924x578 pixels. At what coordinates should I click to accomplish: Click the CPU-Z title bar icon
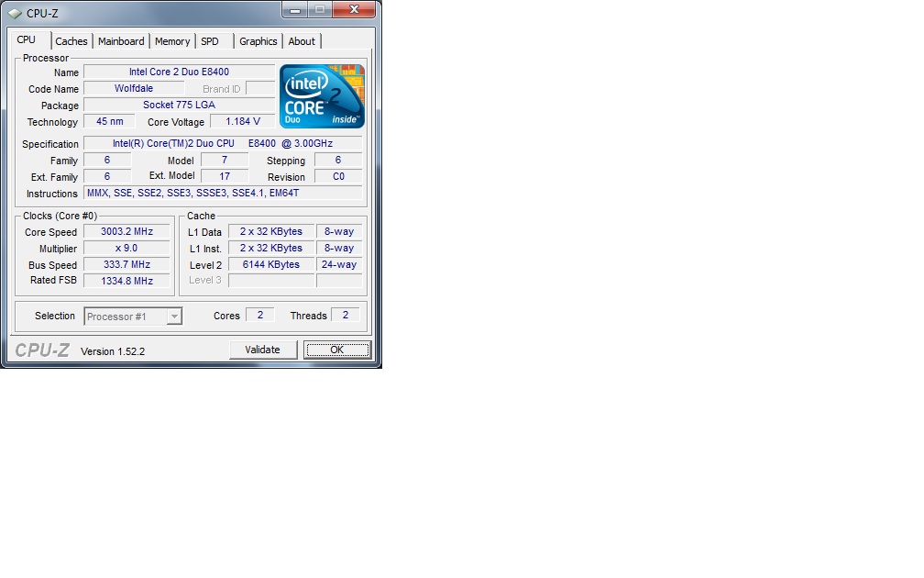coord(15,13)
